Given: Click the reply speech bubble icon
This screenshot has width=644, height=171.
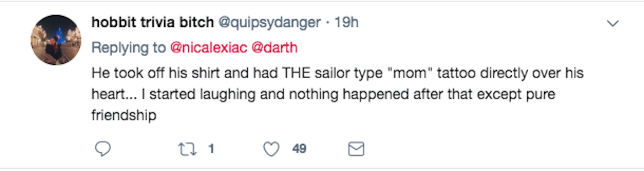Looking at the screenshot, I should coord(103,149).
